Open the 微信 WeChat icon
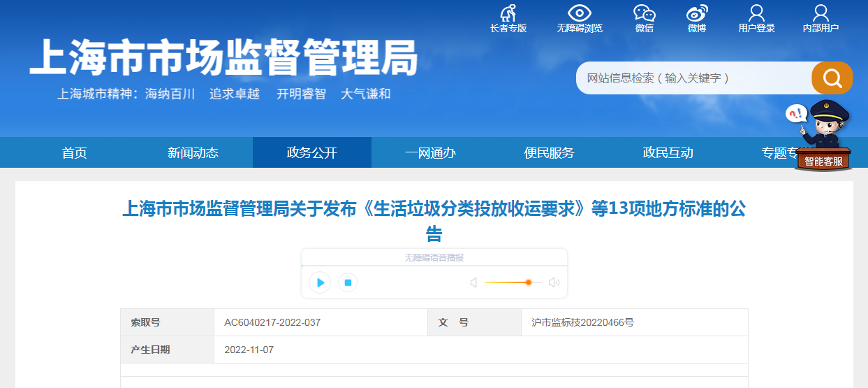868x388 pixels. (645, 13)
